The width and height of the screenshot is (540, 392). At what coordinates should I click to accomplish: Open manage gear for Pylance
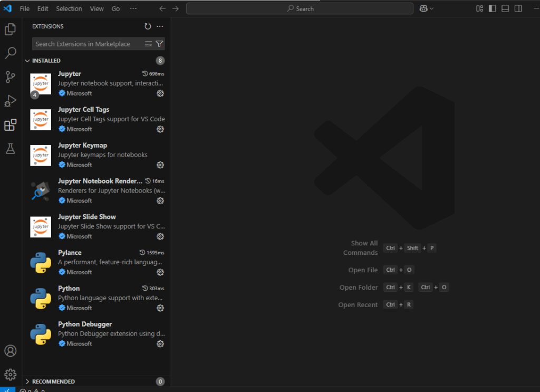[160, 272]
